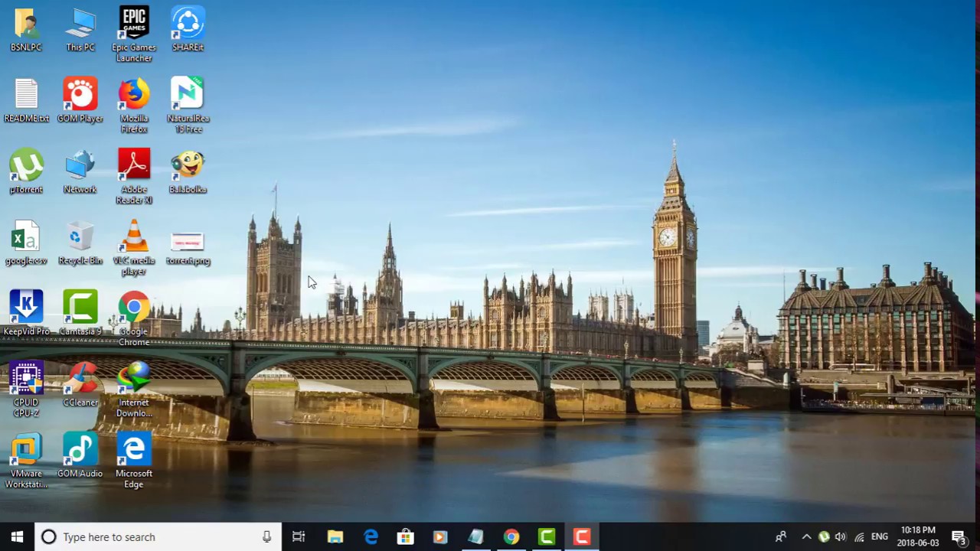Launch GOM Player shortcut
This screenshot has height=551, width=980.
pos(80,100)
